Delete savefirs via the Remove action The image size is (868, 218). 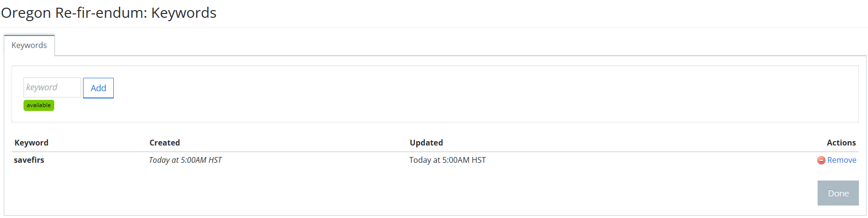841,160
